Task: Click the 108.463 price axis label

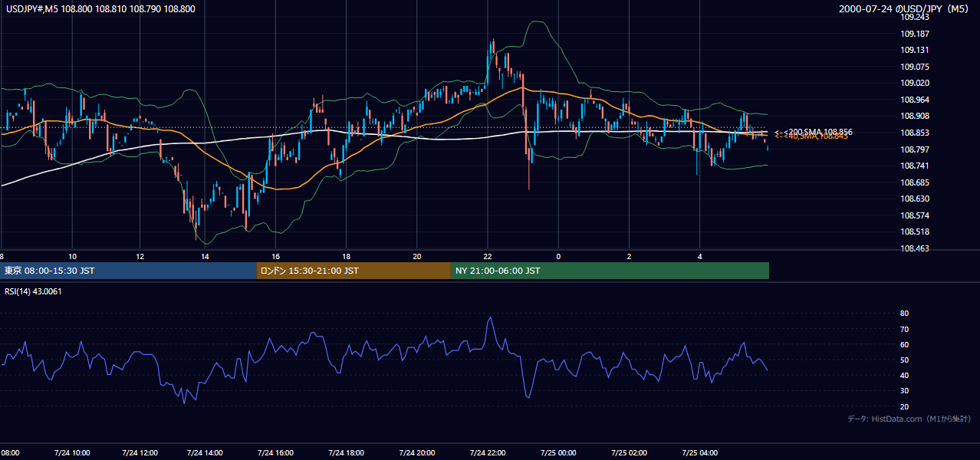Action: [x=915, y=248]
